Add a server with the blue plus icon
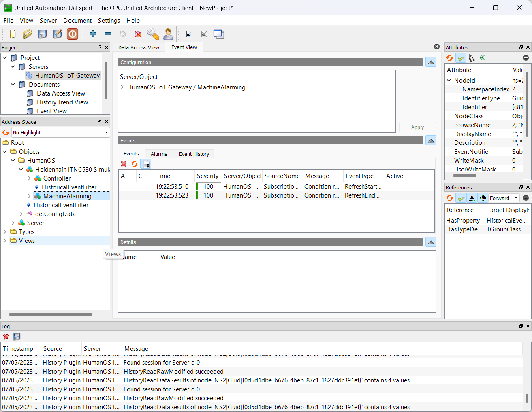 [93, 34]
